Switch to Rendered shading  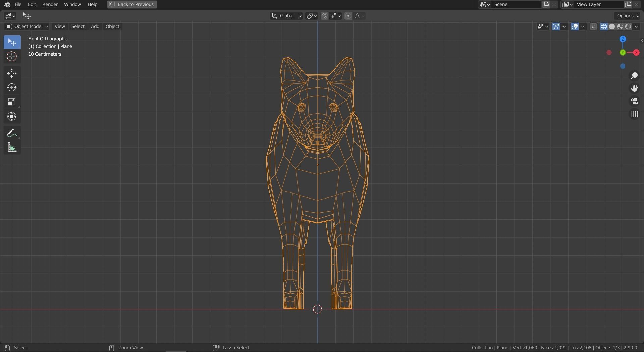pyautogui.click(x=628, y=26)
